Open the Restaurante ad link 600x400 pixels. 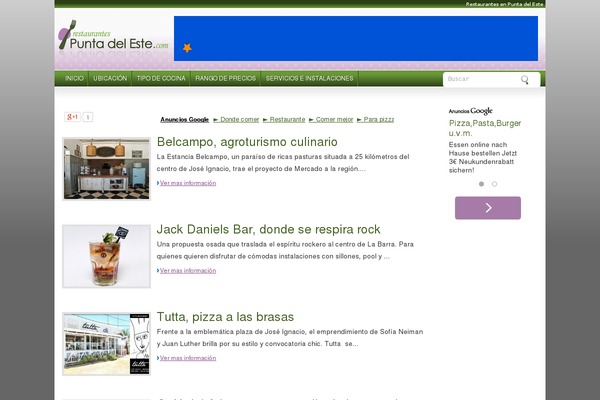point(284,119)
